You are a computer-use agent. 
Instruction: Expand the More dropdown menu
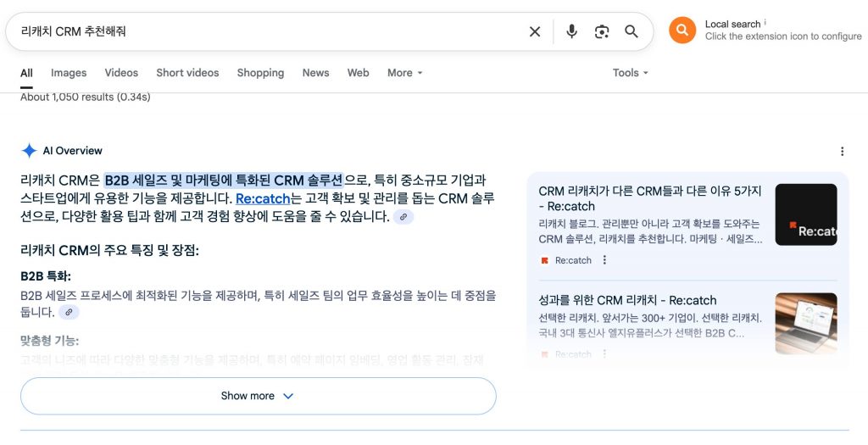click(404, 73)
